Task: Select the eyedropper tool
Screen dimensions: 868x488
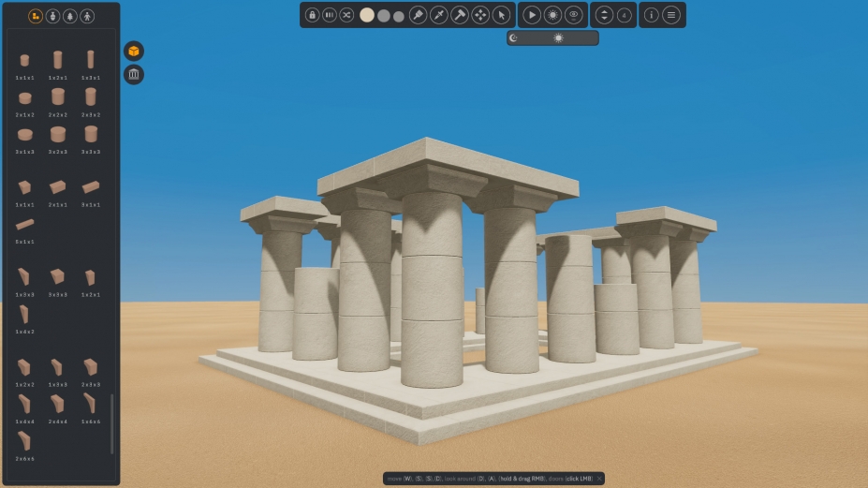Action: tap(439, 15)
